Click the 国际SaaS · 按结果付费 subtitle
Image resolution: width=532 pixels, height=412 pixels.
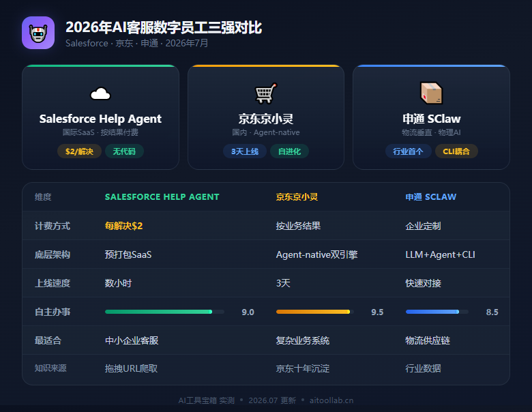[x=100, y=132]
